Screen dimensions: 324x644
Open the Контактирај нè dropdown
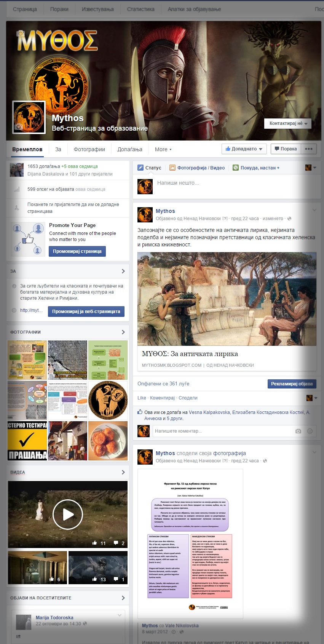[x=288, y=123]
